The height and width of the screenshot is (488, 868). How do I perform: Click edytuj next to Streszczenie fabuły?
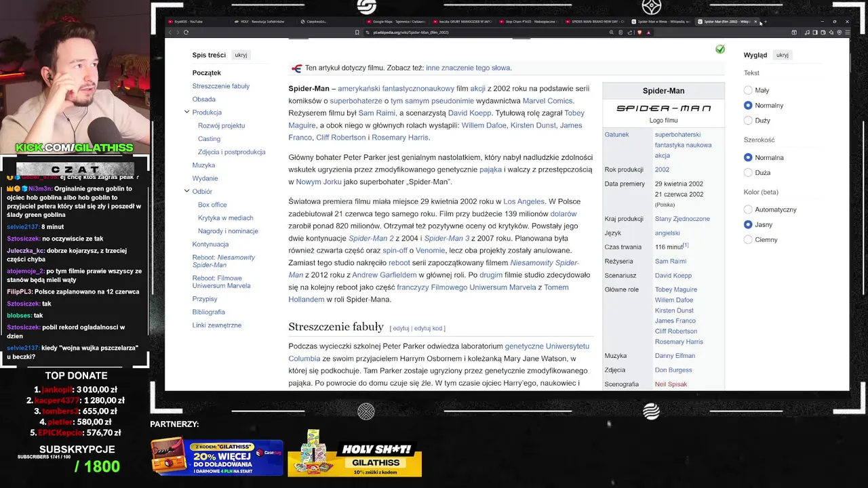(401, 328)
